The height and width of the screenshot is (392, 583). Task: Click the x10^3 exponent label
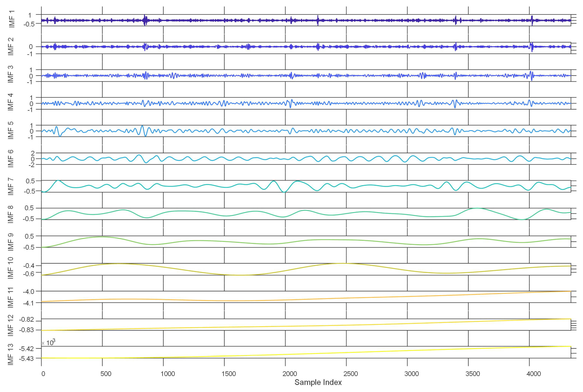coord(49,342)
